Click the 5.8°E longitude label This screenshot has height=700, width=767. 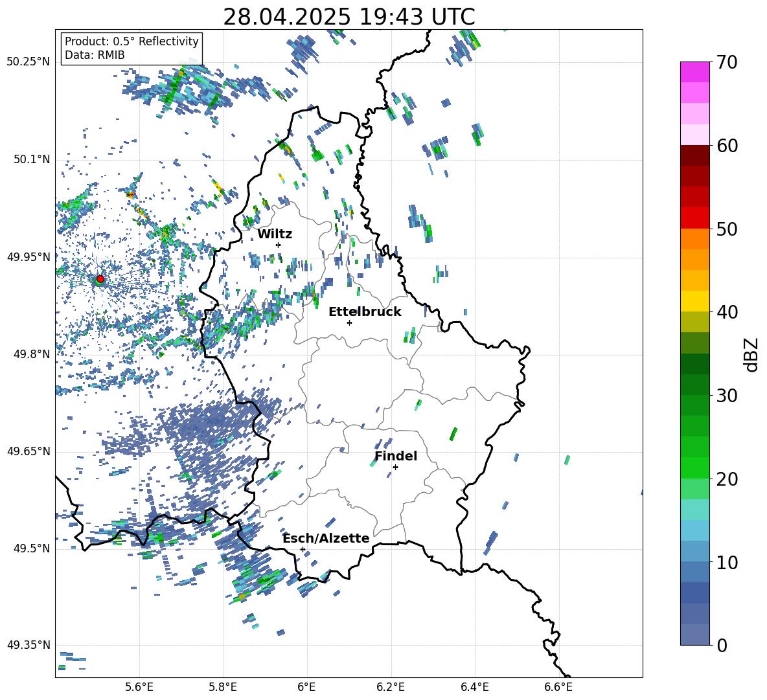(x=223, y=687)
